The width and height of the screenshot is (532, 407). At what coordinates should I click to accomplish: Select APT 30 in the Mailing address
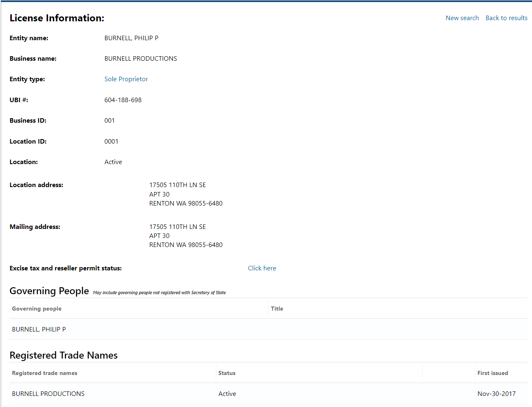(x=159, y=236)
